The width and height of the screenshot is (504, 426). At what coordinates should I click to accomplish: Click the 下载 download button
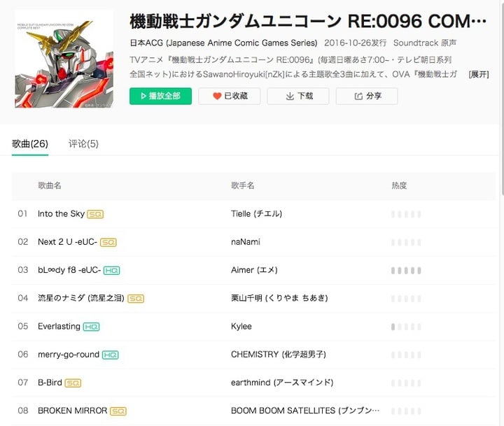point(298,96)
